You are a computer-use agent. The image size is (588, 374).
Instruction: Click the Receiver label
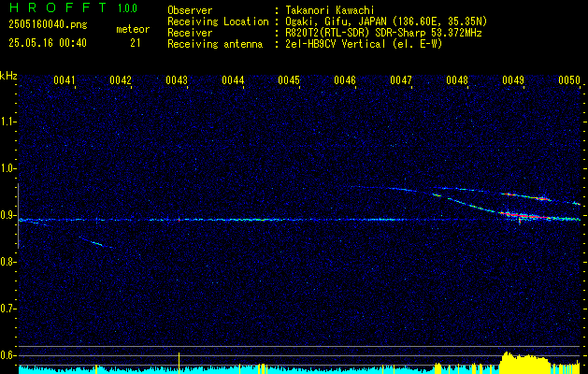click(190, 33)
